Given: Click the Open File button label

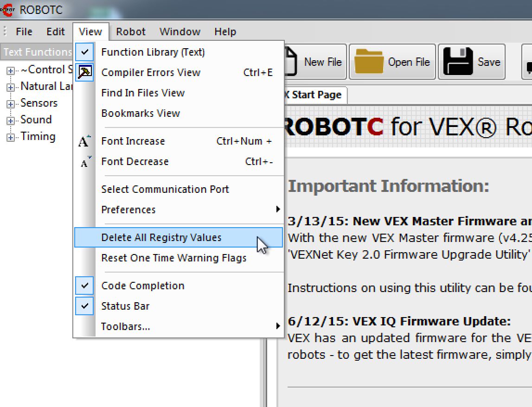Looking at the screenshot, I should pyautogui.click(x=409, y=62).
